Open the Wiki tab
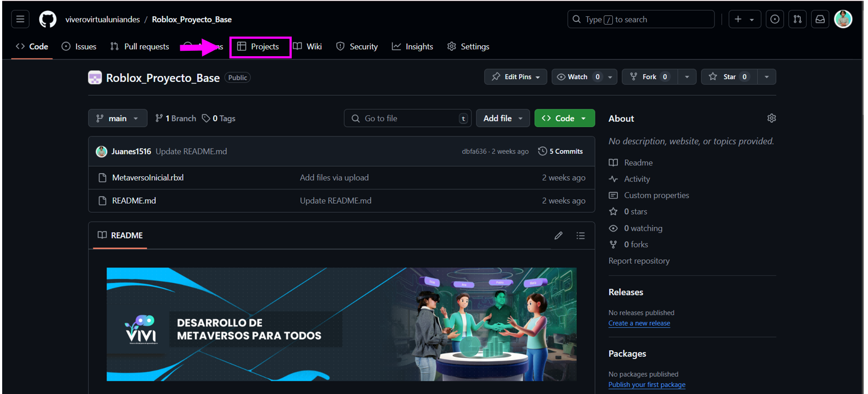The image size is (868, 394). [308, 46]
